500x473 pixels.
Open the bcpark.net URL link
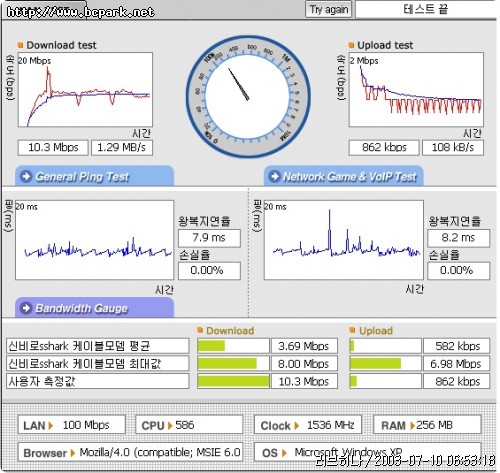coord(80,12)
